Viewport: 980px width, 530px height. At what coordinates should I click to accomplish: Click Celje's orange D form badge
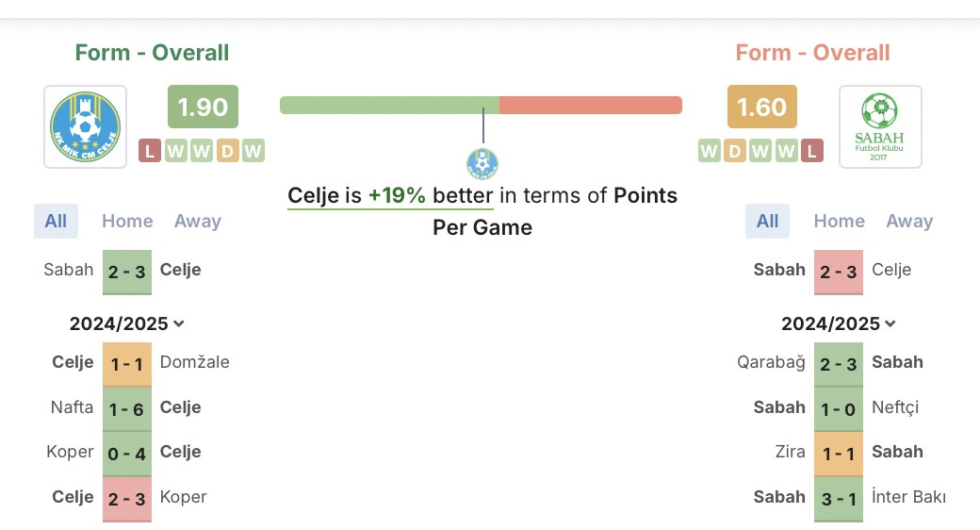point(227,151)
